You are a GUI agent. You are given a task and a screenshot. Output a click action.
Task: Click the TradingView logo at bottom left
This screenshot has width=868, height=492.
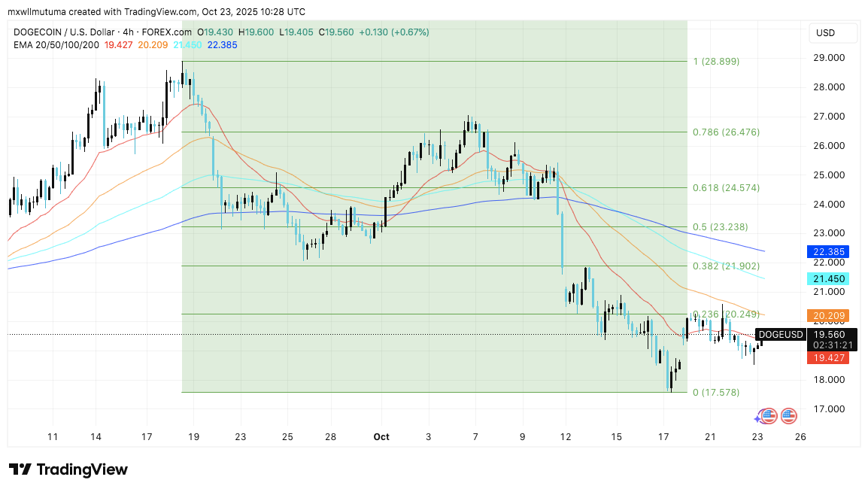tap(68, 469)
